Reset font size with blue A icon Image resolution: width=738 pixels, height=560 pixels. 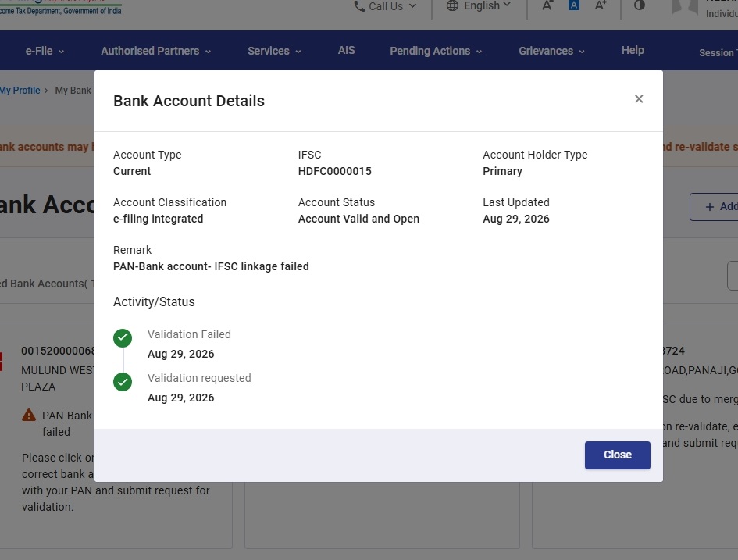tap(574, 5)
